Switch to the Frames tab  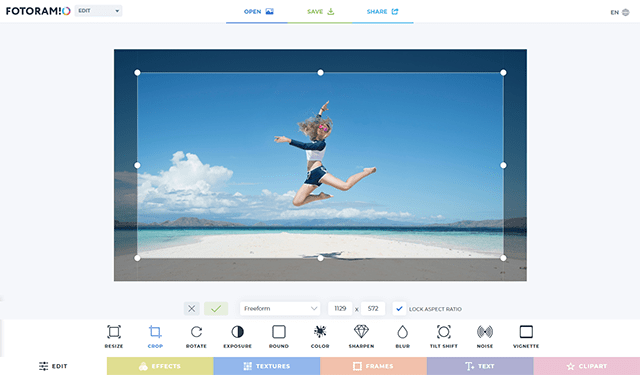click(x=373, y=366)
